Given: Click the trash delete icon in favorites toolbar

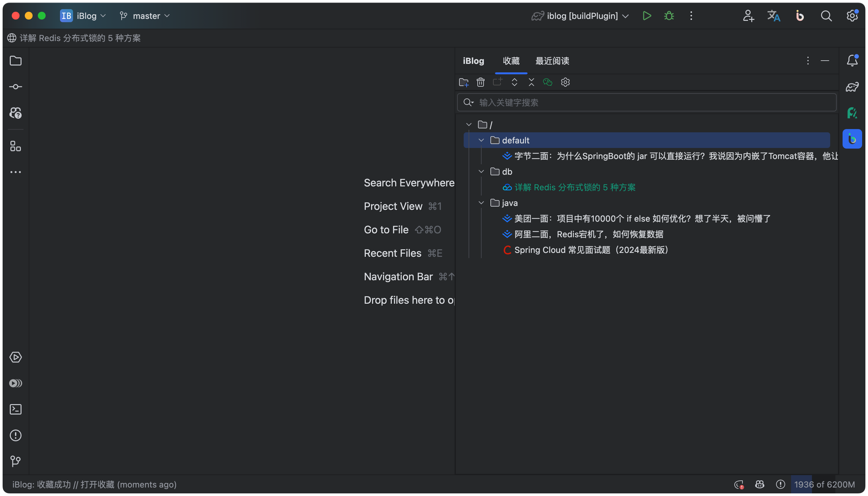Looking at the screenshot, I should (x=481, y=82).
